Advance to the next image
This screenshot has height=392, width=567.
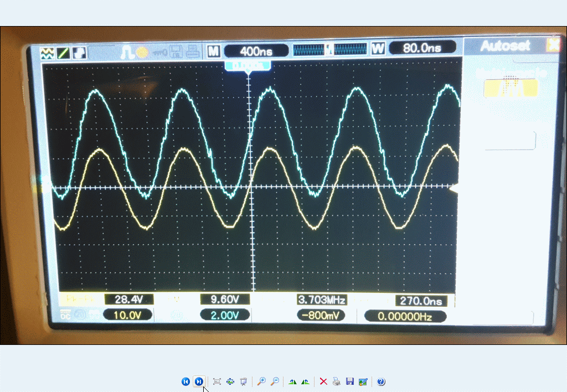(199, 381)
